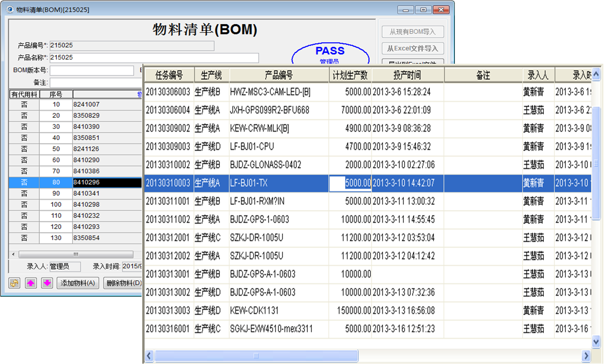The width and height of the screenshot is (608, 364).
Task: Move selected material up with pink up arrow
Action: click(30, 283)
